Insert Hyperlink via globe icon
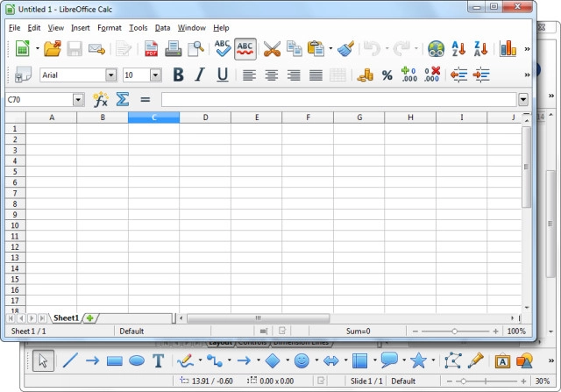 pos(437,49)
